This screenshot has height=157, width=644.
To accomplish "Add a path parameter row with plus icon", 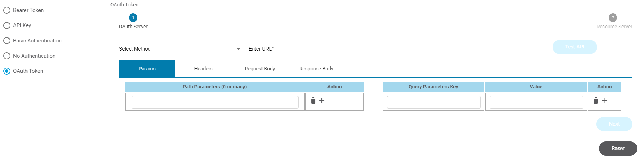I will (322, 100).
